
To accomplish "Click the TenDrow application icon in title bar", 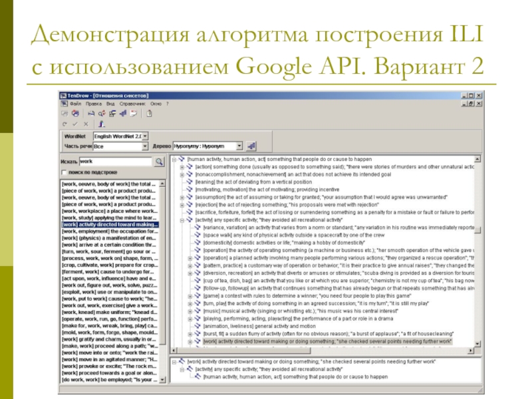I will pyautogui.click(x=64, y=95).
